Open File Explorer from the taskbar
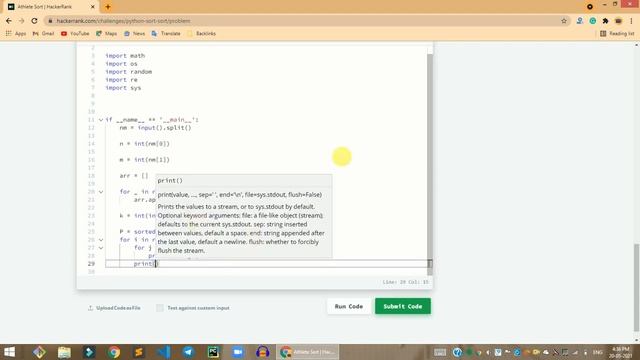Screen dimensions: 640x360 coord(64,352)
